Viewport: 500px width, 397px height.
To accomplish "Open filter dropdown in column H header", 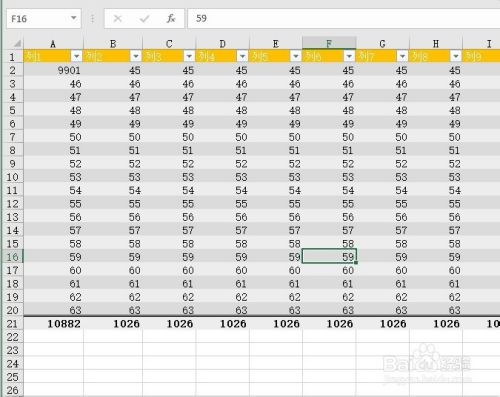I will coord(456,56).
